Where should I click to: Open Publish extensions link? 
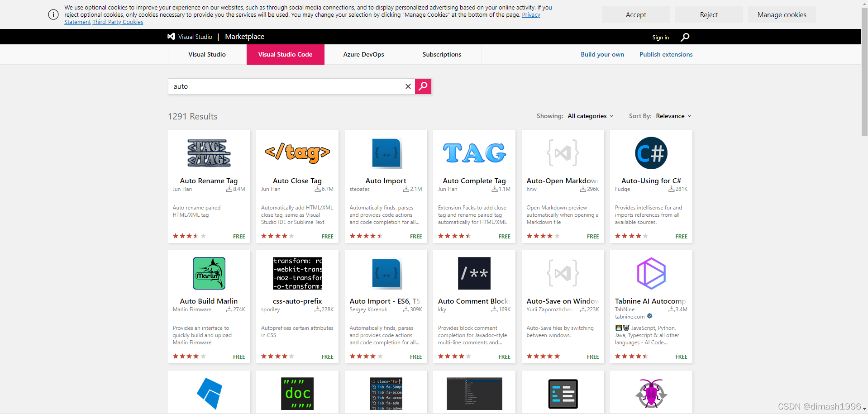[x=666, y=54]
